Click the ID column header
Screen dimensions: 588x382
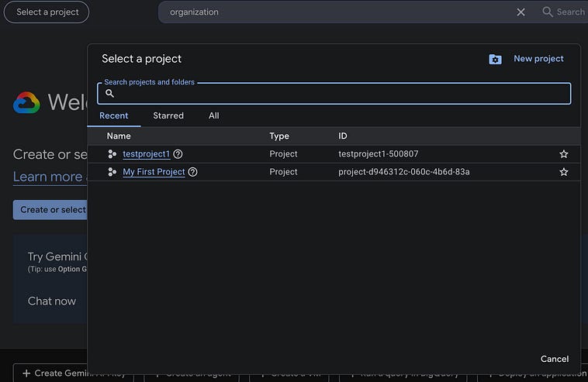pyautogui.click(x=343, y=136)
